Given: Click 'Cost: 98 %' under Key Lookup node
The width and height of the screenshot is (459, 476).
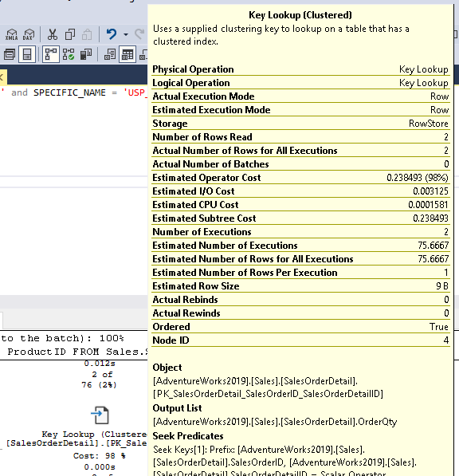Looking at the screenshot, I should pos(99,456).
